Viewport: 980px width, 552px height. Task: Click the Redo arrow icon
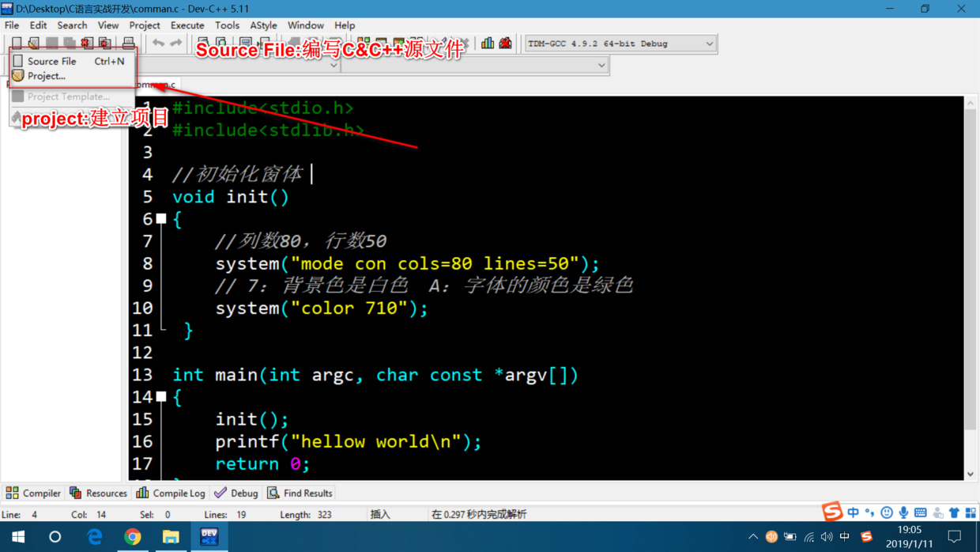tap(175, 43)
